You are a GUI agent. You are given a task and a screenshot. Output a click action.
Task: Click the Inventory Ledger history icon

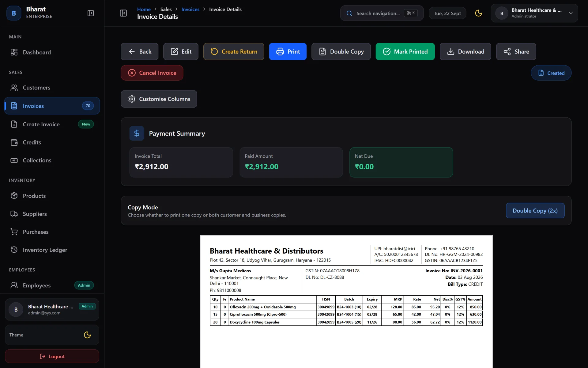pyautogui.click(x=14, y=250)
